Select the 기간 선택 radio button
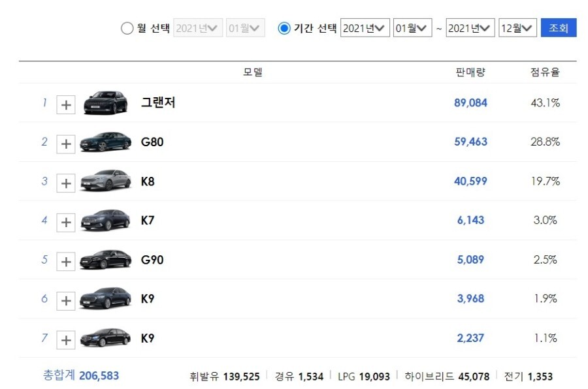 284,28
